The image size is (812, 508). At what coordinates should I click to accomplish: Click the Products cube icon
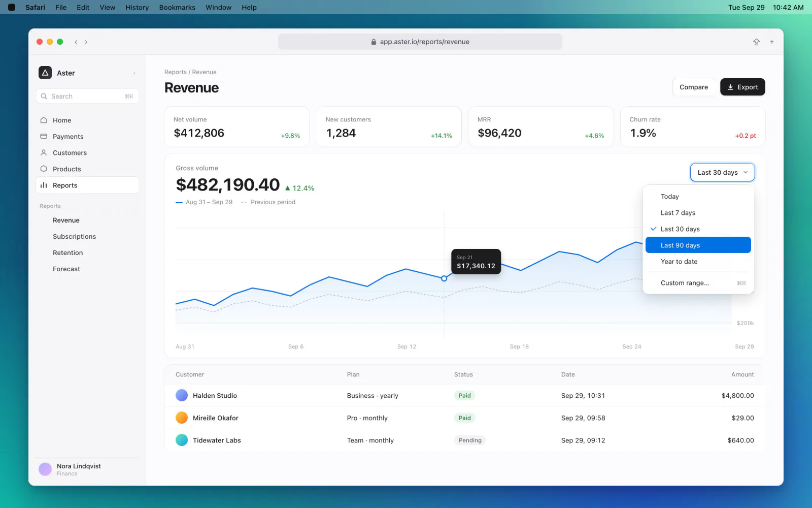pos(44,169)
